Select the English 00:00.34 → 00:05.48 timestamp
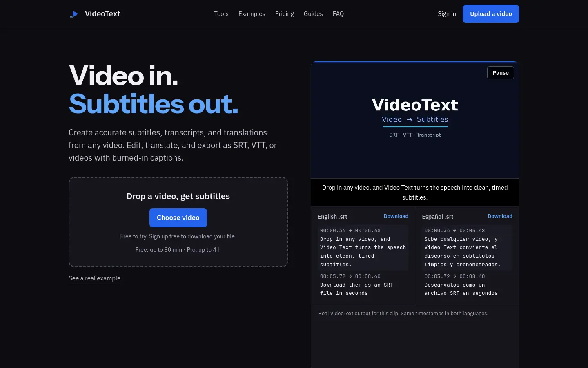 (x=350, y=231)
